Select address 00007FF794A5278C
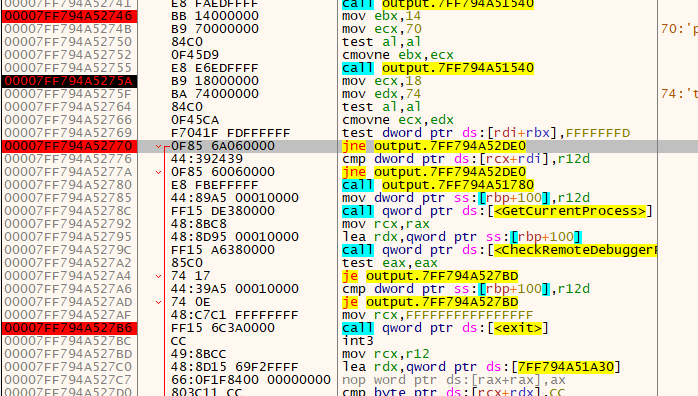 (x=69, y=211)
